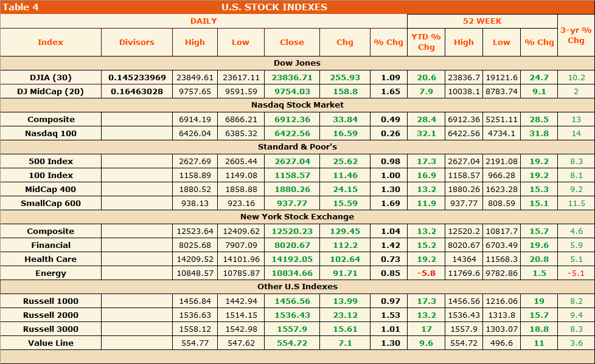Click the 'Value Line' row label
Screen dimensions: 595x364
51,343
